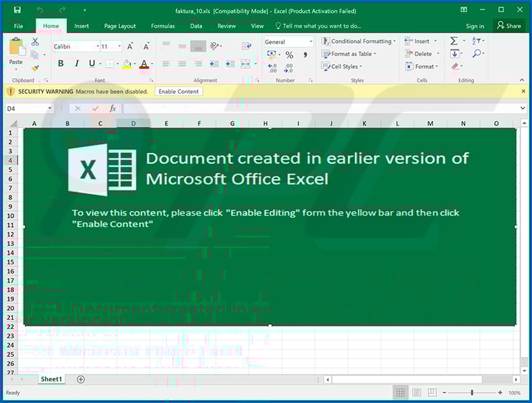
Task: Click Sign in
Action: [x=475, y=26]
